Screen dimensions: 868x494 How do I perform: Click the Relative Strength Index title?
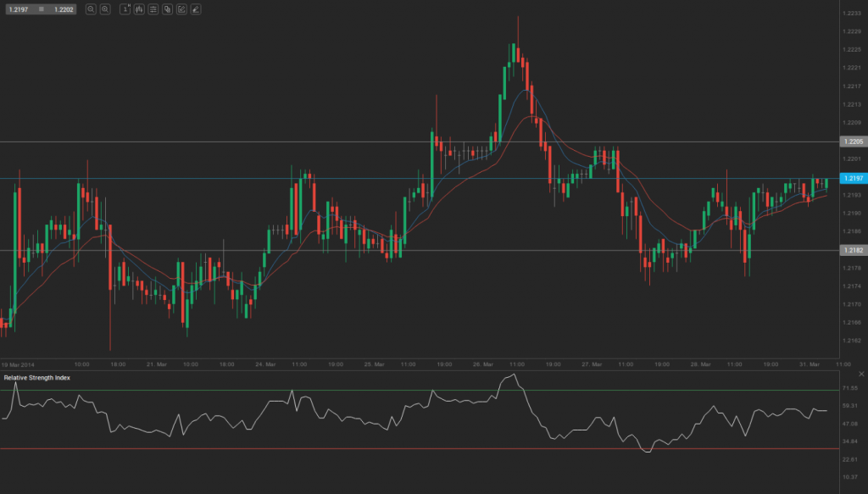(38, 379)
